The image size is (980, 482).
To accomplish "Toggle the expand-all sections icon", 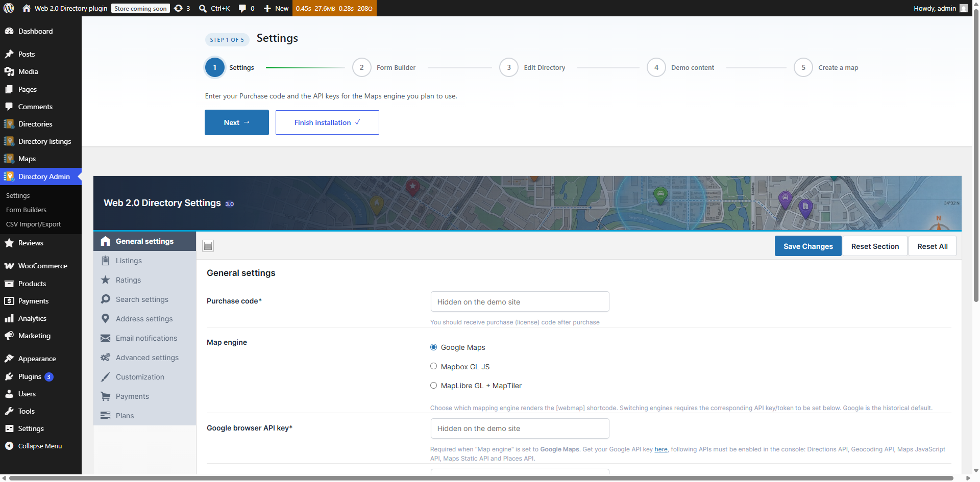I will click(208, 246).
